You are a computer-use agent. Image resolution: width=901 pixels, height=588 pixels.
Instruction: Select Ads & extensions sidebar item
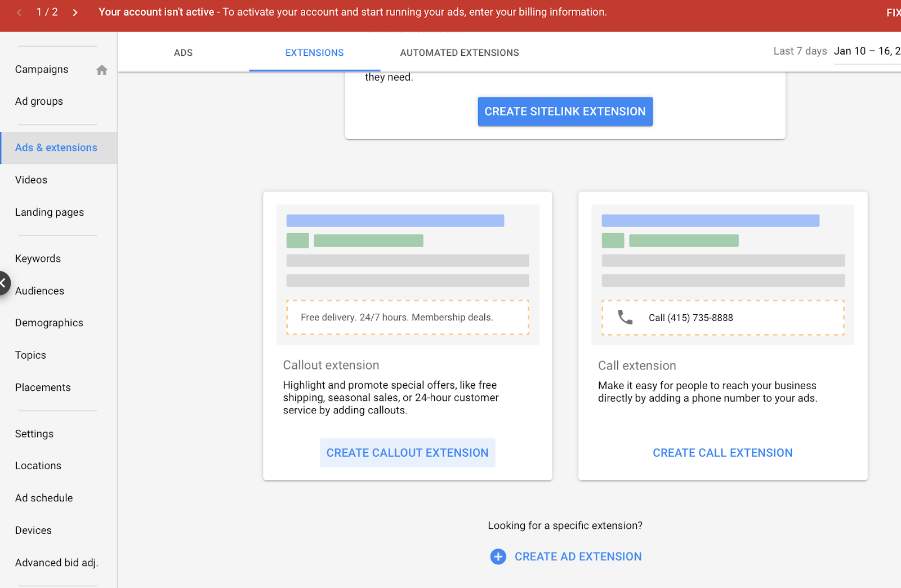pyautogui.click(x=59, y=148)
